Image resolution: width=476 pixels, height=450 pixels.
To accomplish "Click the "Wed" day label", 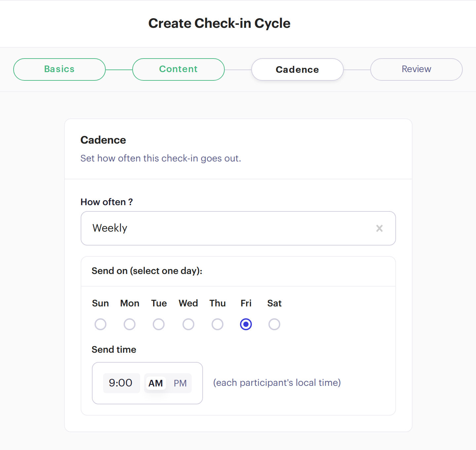I will click(188, 303).
